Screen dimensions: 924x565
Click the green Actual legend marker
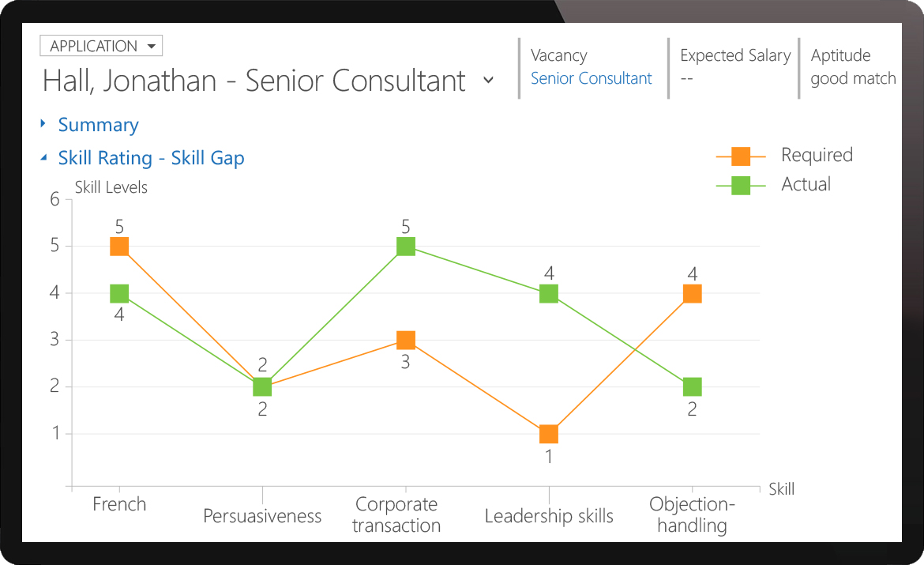pos(741,184)
